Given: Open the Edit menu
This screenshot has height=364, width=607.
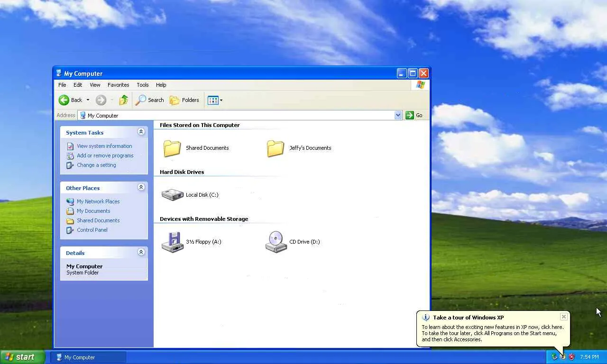Looking at the screenshot, I should [78, 85].
